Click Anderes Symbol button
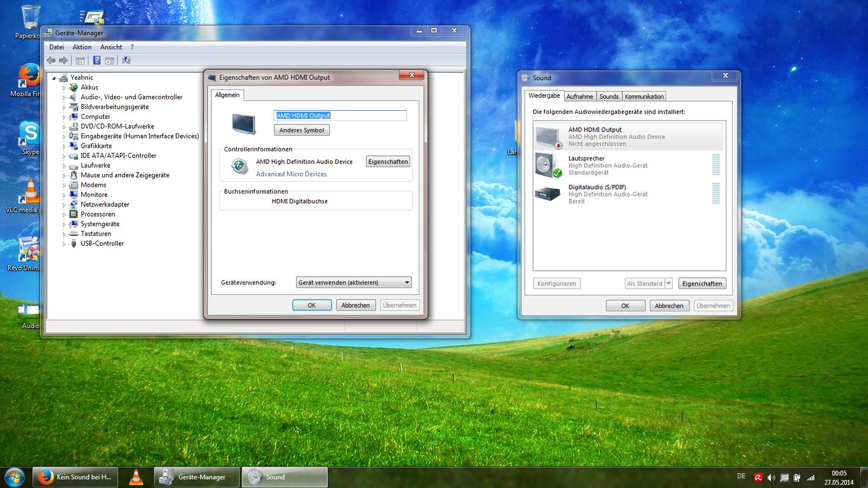This screenshot has width=868, height=488. (x=301, y=130)
